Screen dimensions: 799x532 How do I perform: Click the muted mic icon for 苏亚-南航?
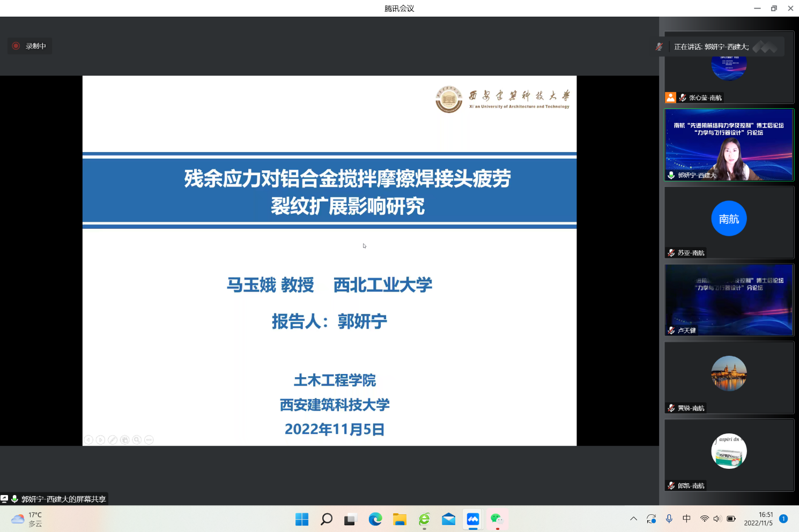[671, 253]
